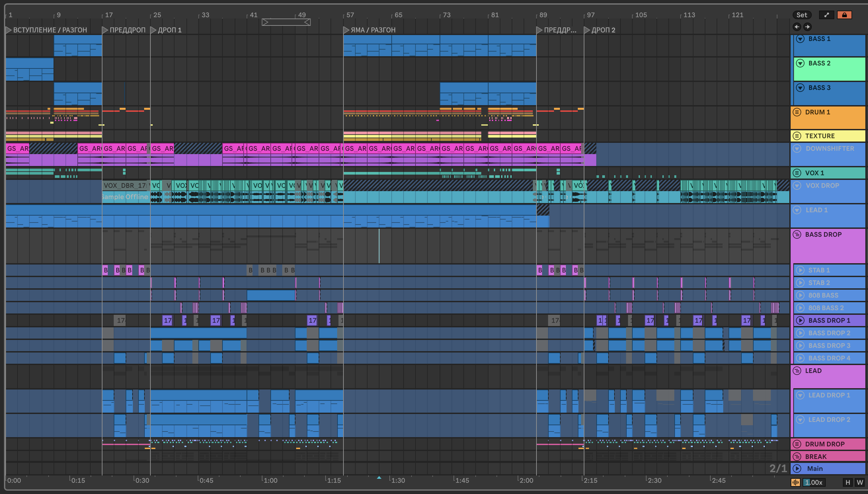Expand the STAB 1 track
The image size is (868, 494).
tap(800, 270)
